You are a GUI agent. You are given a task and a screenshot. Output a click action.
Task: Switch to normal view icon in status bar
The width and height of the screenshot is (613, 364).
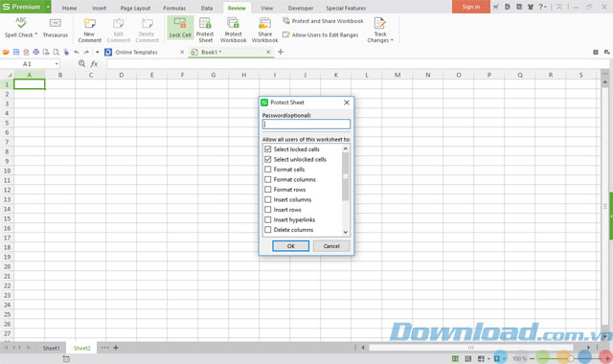click(455, 358)
